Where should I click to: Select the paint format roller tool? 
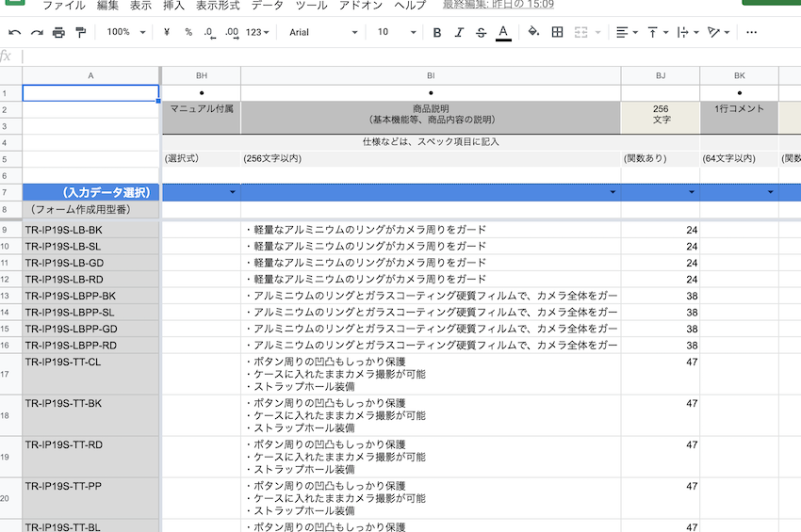[x=80, y=33]
